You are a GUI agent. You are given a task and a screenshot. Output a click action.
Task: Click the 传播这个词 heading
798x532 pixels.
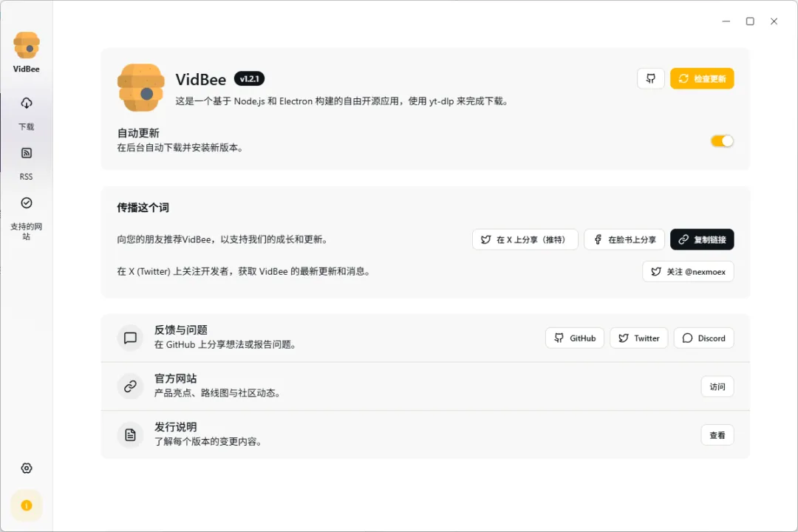tap(143, 207)
